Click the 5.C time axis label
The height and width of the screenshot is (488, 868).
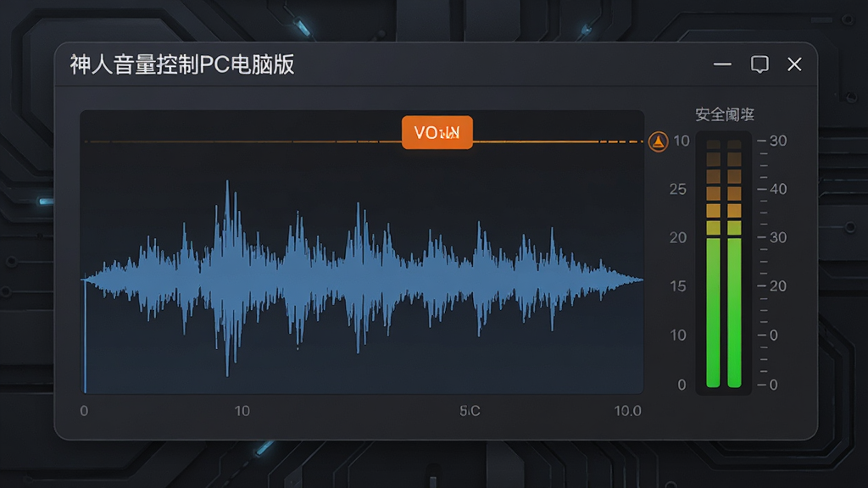470,411
